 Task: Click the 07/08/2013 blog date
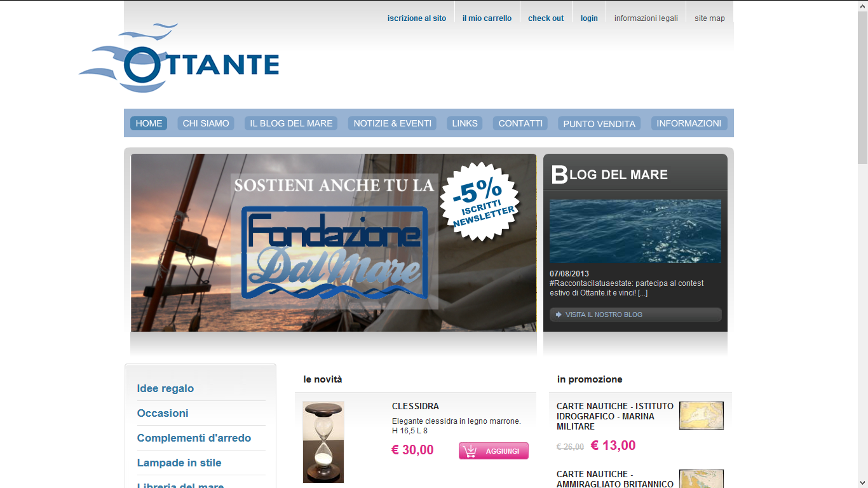(569, 274)
